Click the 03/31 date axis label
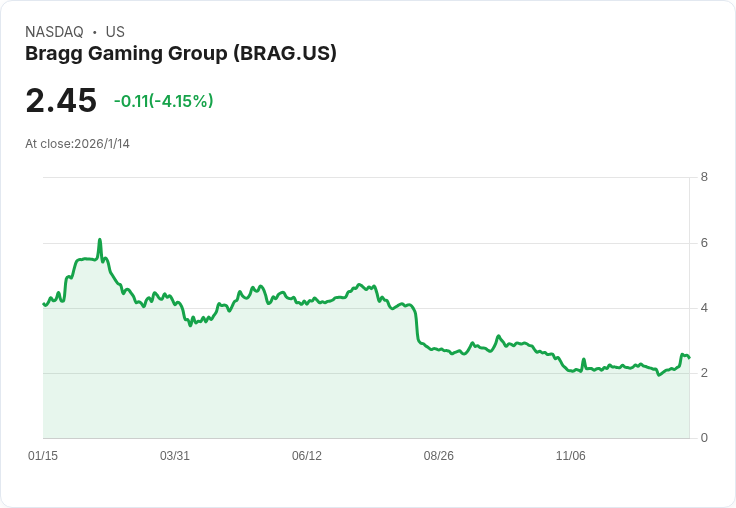The width and height of the screenshot is (736, 508). pyautogui.click(x=175, y=456)
